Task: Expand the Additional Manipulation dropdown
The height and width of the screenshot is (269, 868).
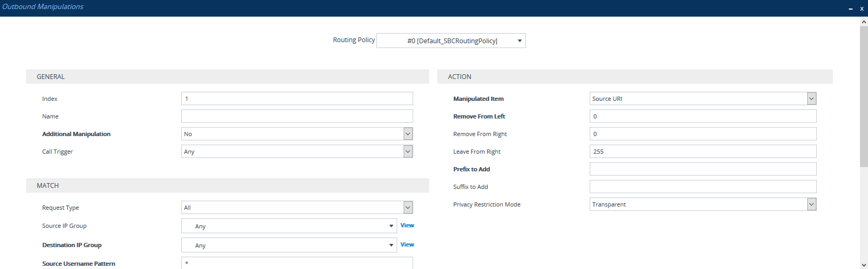Action: point(296,134)
